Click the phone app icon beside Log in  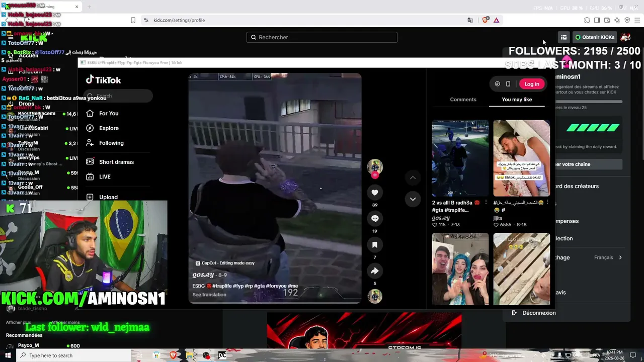point(508,84)
